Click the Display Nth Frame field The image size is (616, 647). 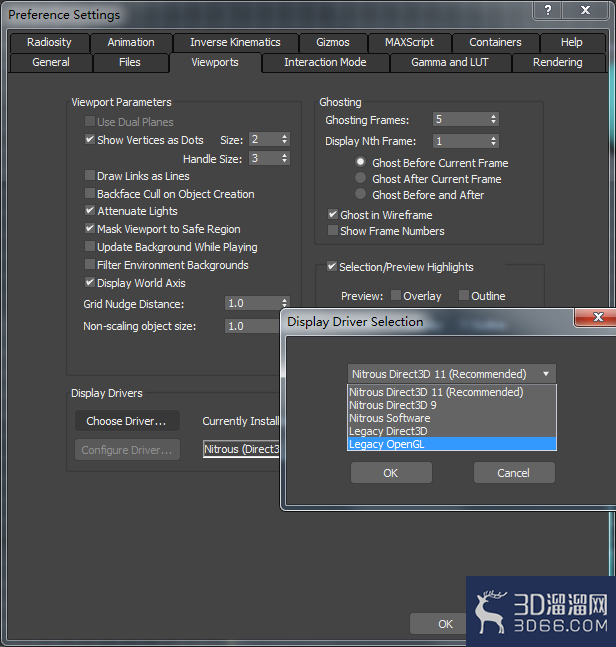click(461, 141)
